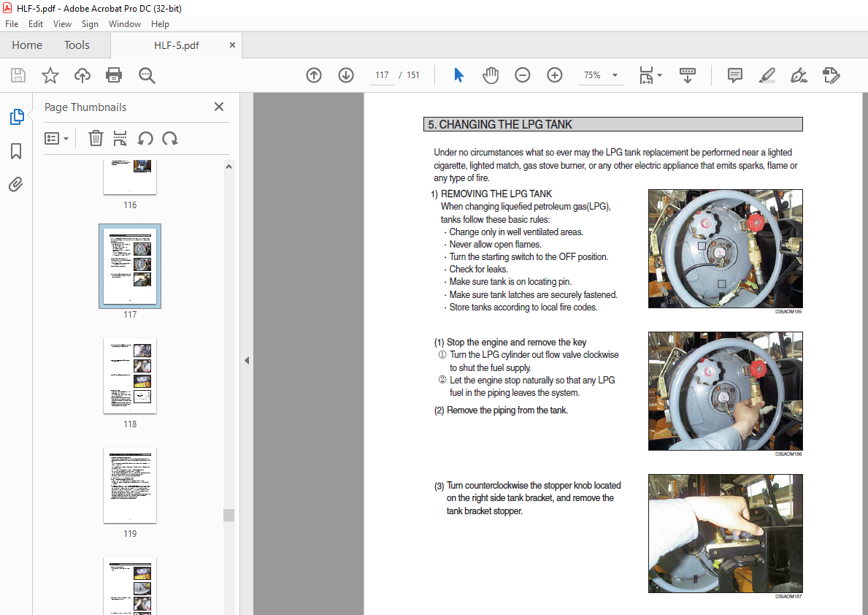The height and width of the screenshot is (615, 868).
Task: Go to previous page arrow
Action: [314, 75]
